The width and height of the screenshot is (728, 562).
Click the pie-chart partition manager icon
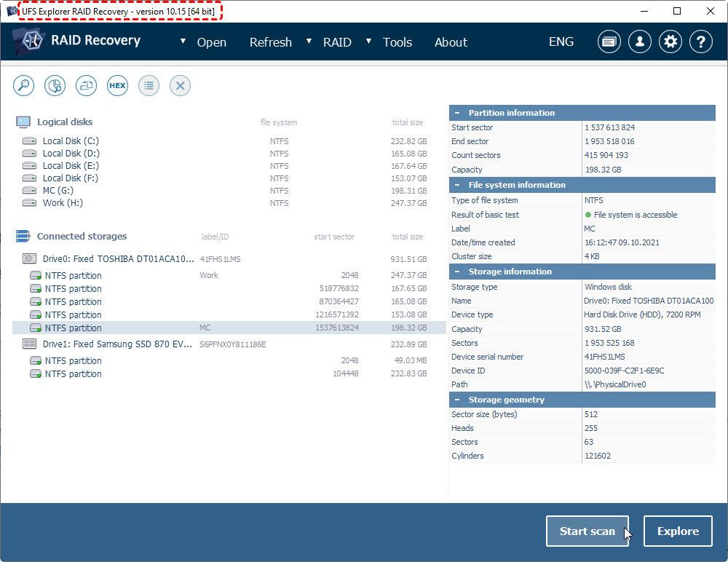[55, 85]
